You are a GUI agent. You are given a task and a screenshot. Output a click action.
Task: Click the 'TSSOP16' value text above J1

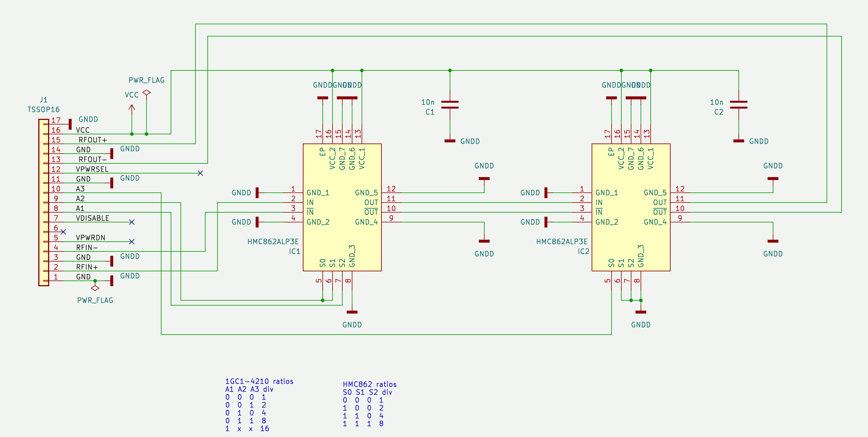[x=43, y=110]
